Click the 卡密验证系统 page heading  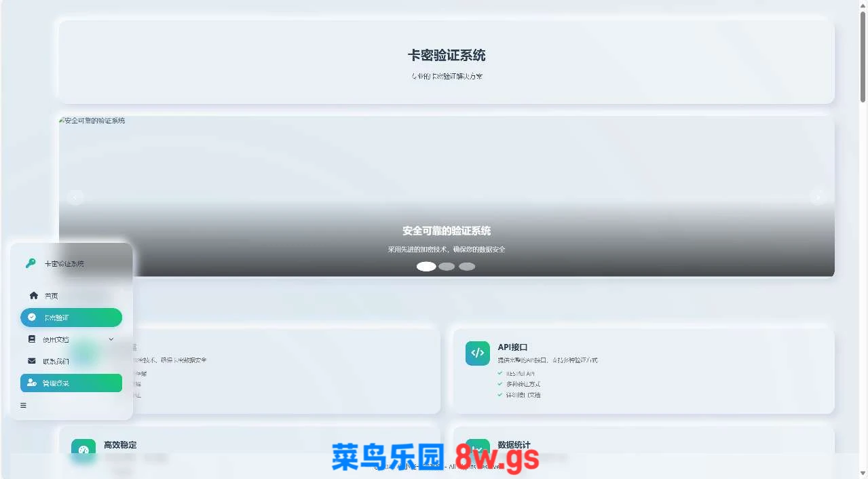point(447,56)
